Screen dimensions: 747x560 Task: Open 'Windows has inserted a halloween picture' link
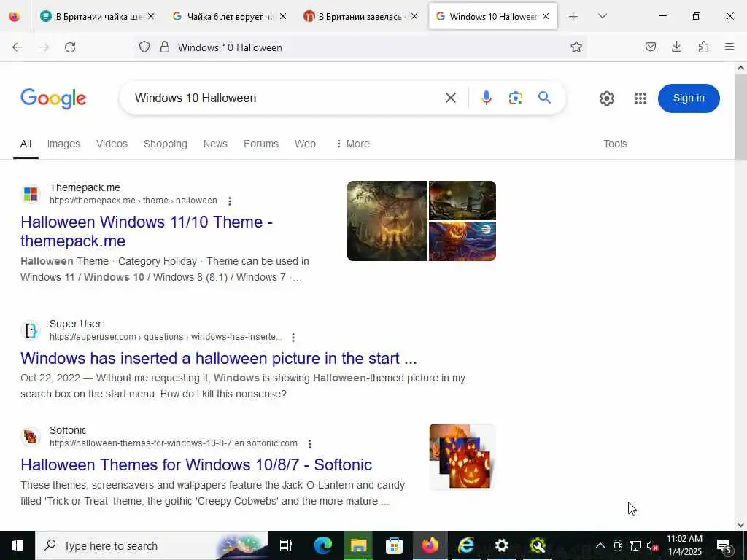(x=219, y=358)
